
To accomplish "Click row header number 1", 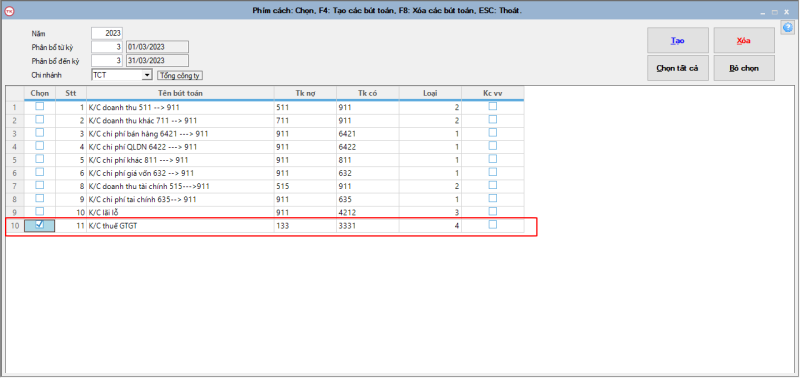I will click(x=15, y=108).
